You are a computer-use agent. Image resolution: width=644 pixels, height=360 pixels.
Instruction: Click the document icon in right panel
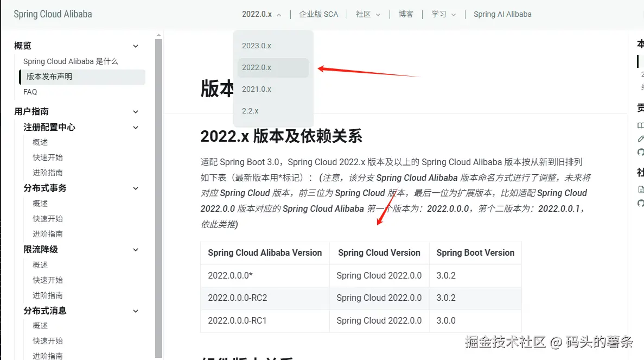[x=640, y=190]
